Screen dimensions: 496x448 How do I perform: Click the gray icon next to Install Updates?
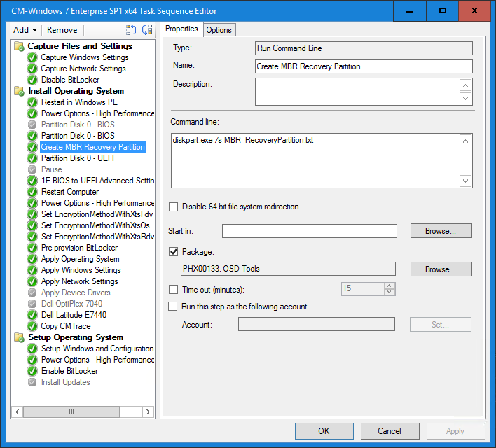tap(32, 382)
